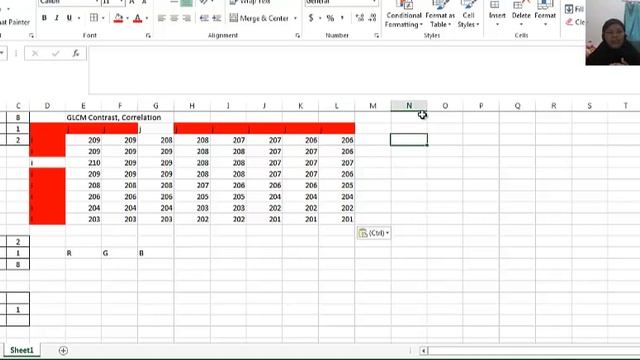Click the Format cells icon
This screenshot has width=640, height=360.
[x=545, y=5]
